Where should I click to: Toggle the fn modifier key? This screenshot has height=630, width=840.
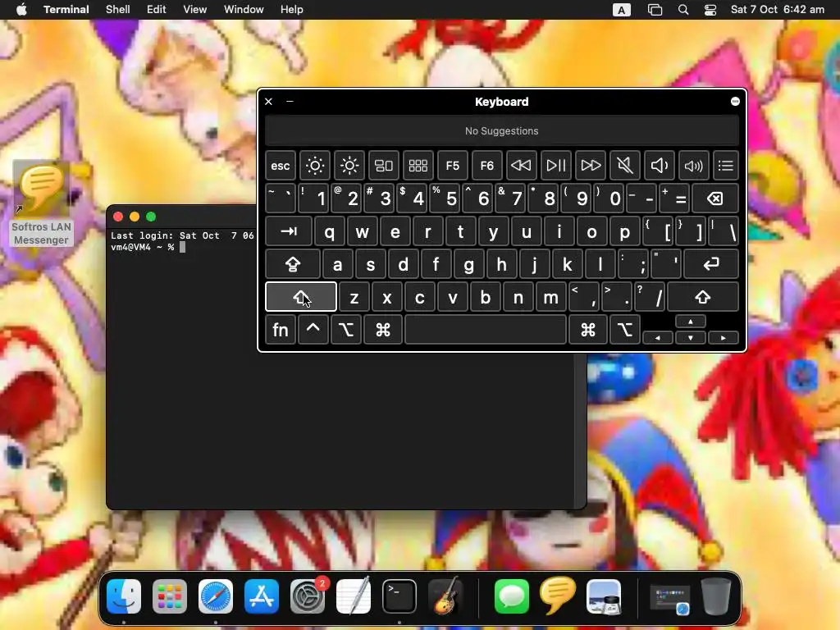pos(281,330)
